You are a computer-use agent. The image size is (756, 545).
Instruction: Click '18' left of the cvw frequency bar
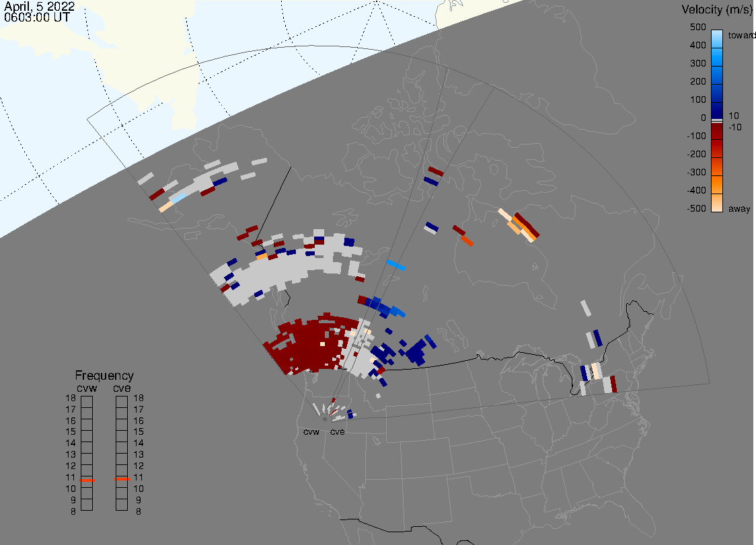click(x=71, y=398)
